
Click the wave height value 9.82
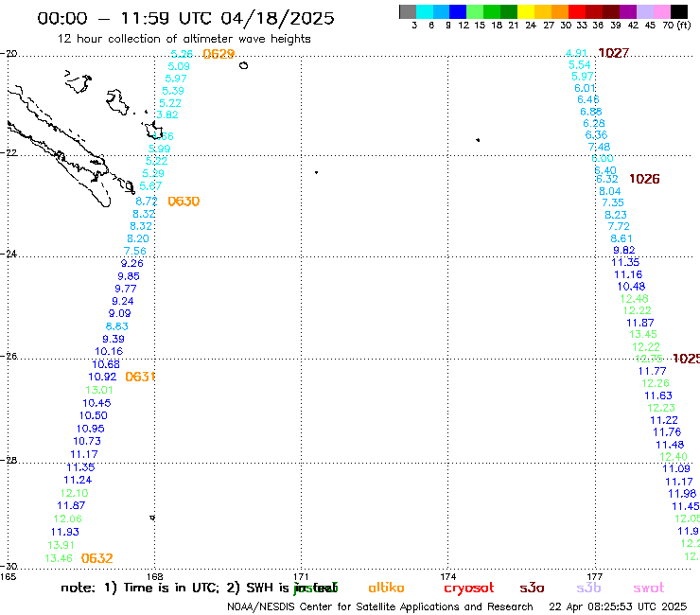click(x=624, y=250)
